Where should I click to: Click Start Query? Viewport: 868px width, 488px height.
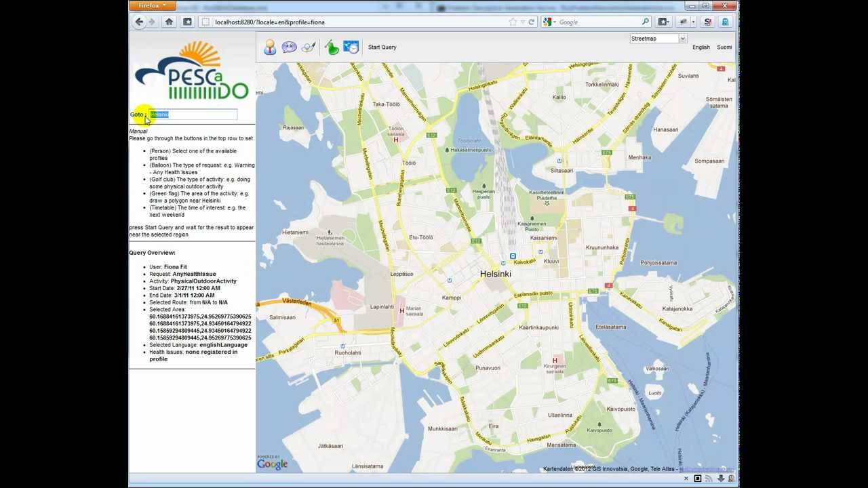coord(382,47)
